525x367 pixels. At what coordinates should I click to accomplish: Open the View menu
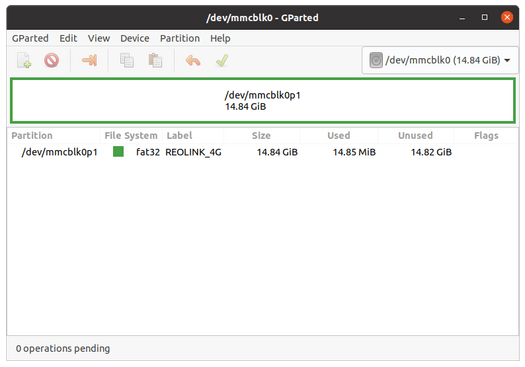(x=99, y=38)
